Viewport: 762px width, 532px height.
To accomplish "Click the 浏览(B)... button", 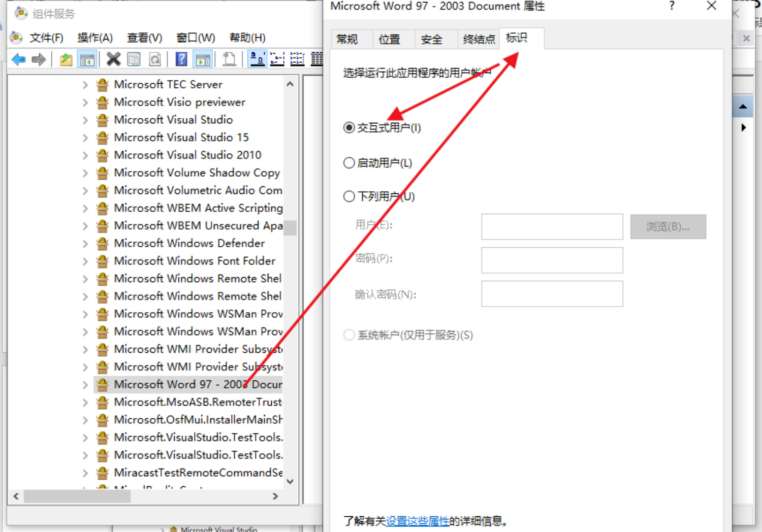I will [668, 226].
